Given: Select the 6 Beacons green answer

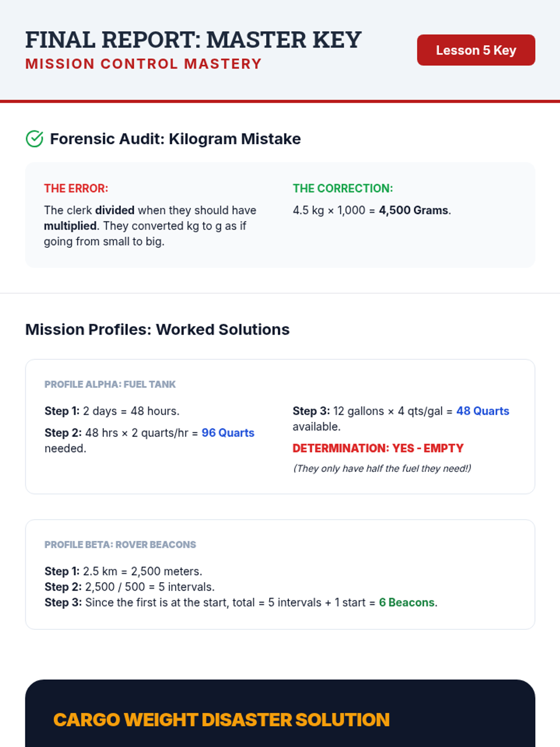Looking at the screenshot, I should coord(406,603).
